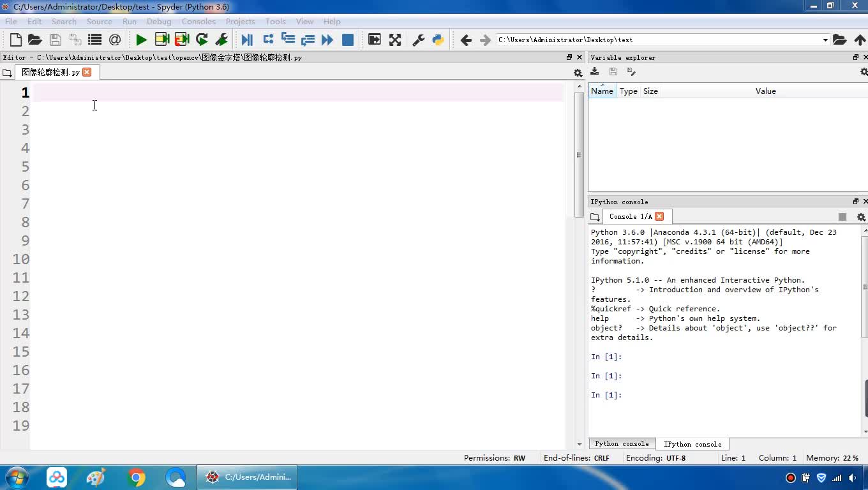Open the PYTHONPATH manager Python icon
This screenshot has height=490, width=868.
[438, 40]
